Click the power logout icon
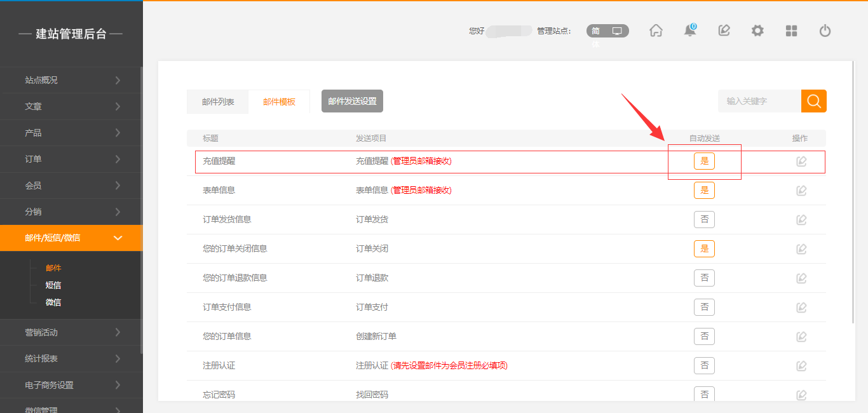 tap(825, 30)
